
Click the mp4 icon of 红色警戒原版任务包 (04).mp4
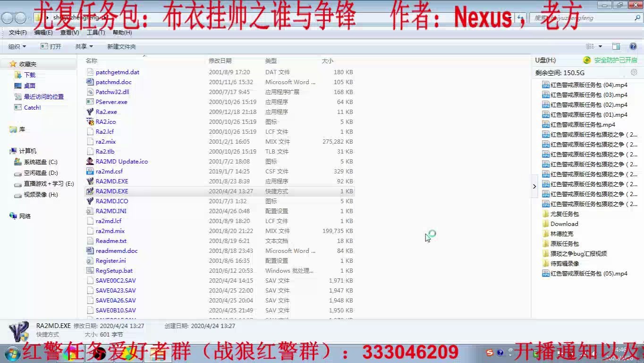[x=546, y=85]
